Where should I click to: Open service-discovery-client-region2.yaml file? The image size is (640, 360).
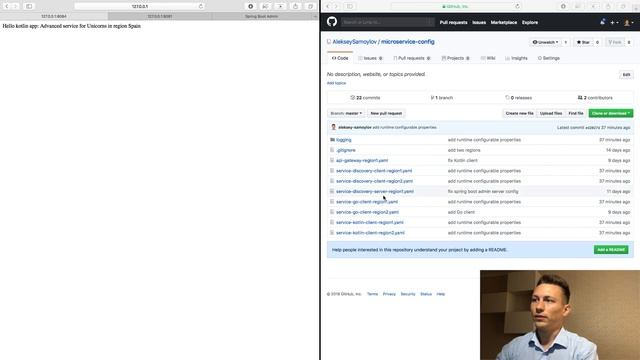(x=374, y=181)
